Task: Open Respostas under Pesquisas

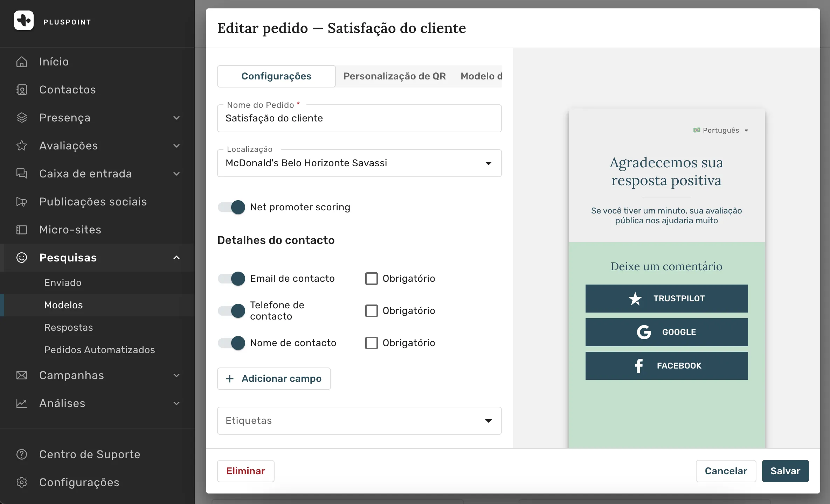Action: (x=69, y=328)
